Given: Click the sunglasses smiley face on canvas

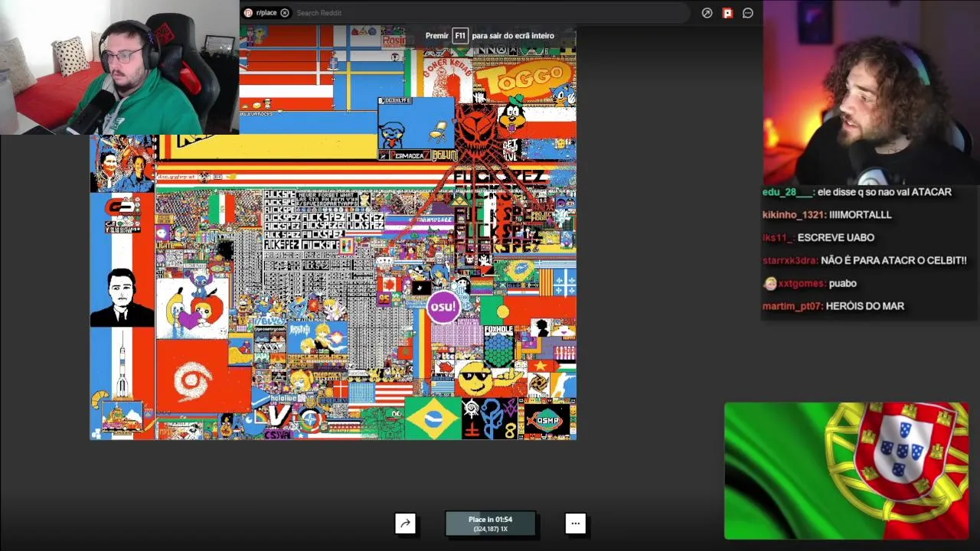Looking at the screenshot, I should 475,377.
